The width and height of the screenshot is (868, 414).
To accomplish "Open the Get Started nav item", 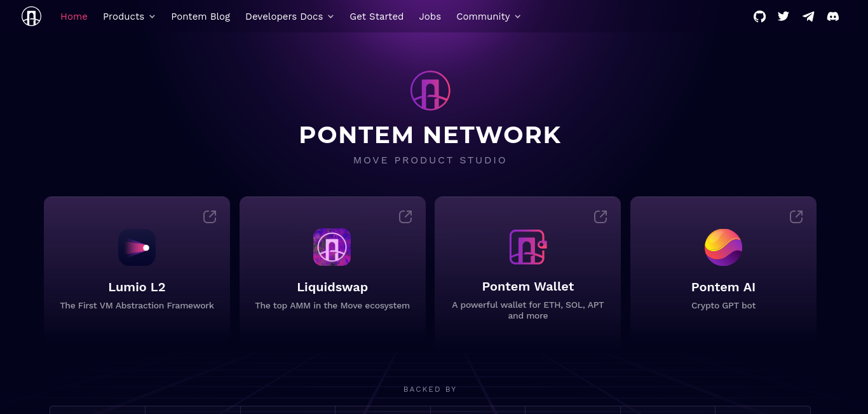I will (376, 17).
